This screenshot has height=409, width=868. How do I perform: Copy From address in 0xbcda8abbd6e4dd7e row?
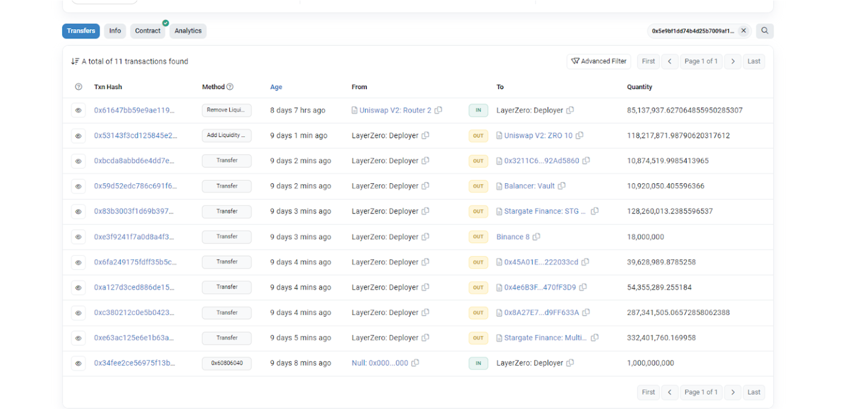(x=425, y=161)
